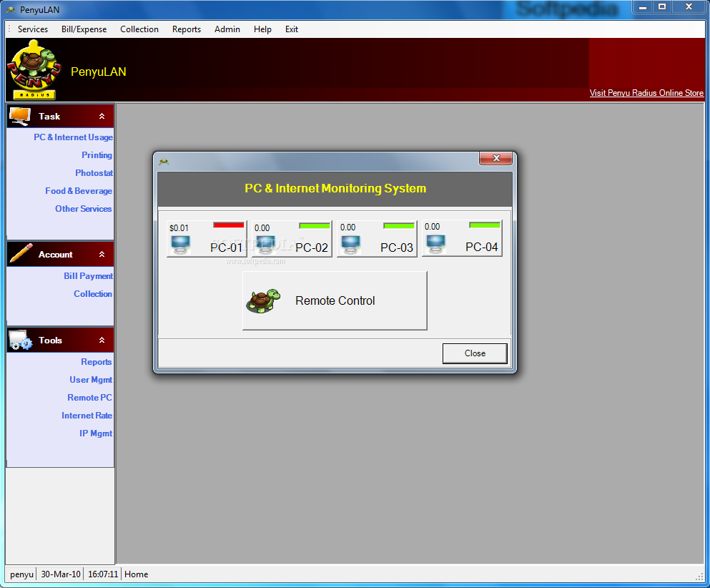Maximize the PenyuLAN main window
The width and height of the screenshot is (710, 588).
click(661, 6)
